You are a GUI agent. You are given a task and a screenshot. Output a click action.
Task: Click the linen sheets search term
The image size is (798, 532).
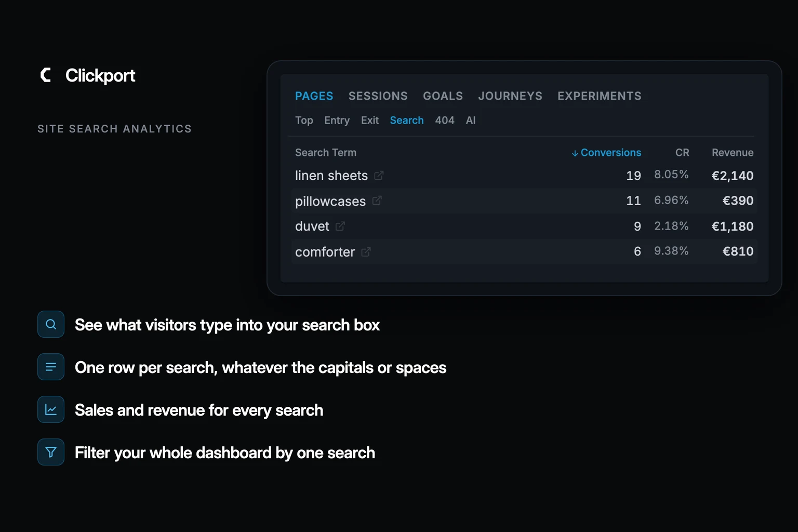[x=331, y=176]
